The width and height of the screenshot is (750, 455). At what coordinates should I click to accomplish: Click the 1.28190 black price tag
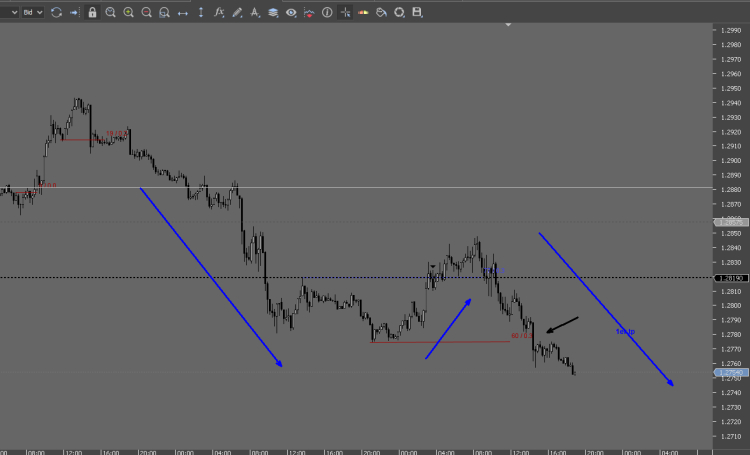(731, 278)
